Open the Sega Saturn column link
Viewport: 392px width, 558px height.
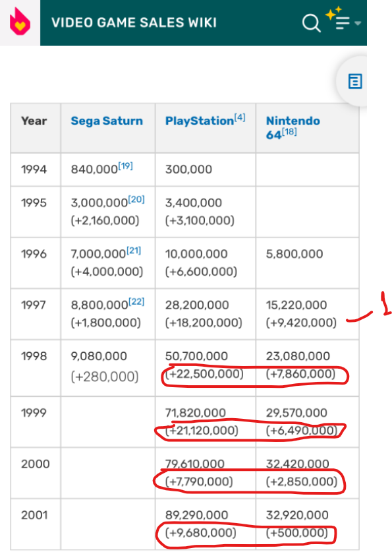[x=107, y=121]
